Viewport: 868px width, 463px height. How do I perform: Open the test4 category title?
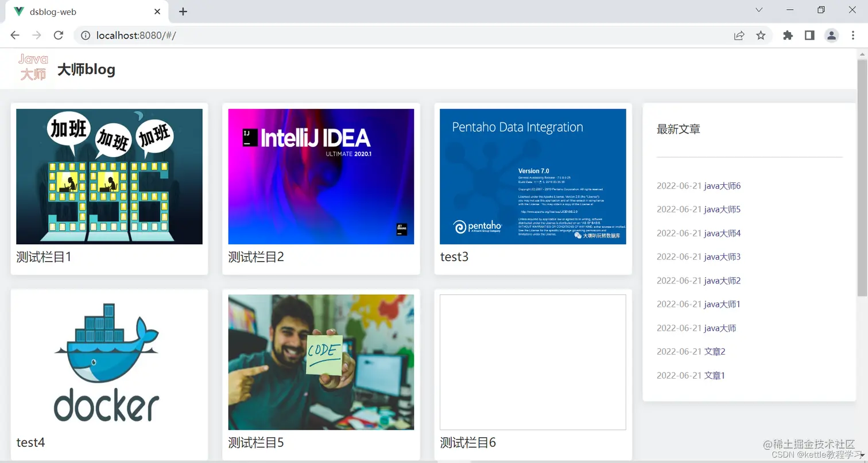click(30, 443)
